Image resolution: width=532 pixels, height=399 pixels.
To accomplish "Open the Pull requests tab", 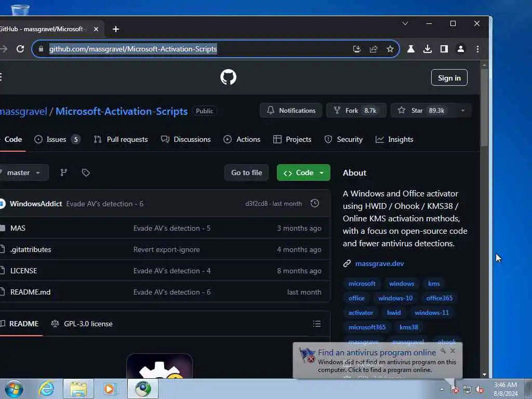I will point(121,139).
